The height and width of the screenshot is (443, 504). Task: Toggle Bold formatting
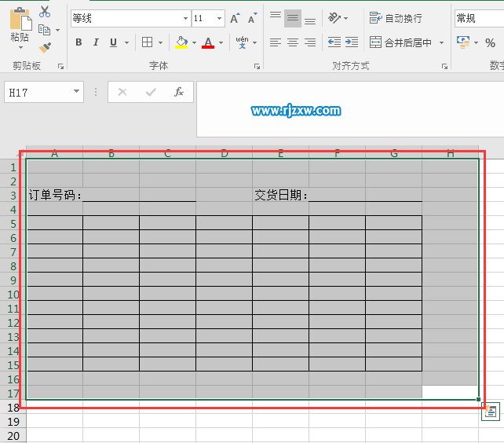pos(79,42)
